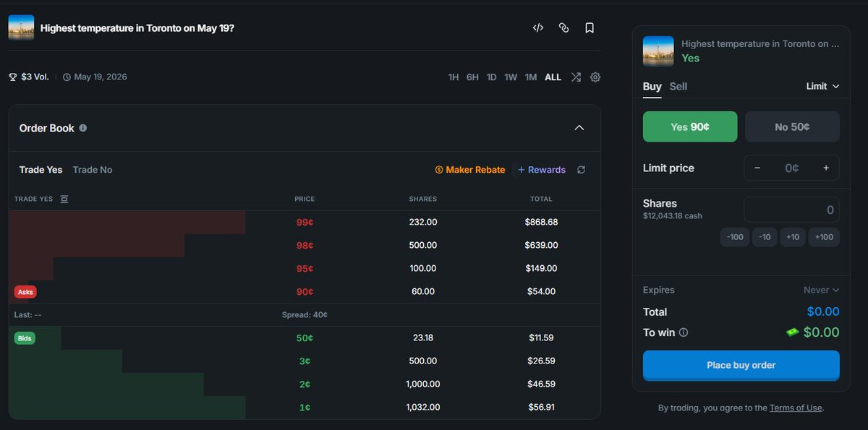This screenshot has height=430, width=868.
Task: Click the $56.91 total cell
Action: pos(541,407)
